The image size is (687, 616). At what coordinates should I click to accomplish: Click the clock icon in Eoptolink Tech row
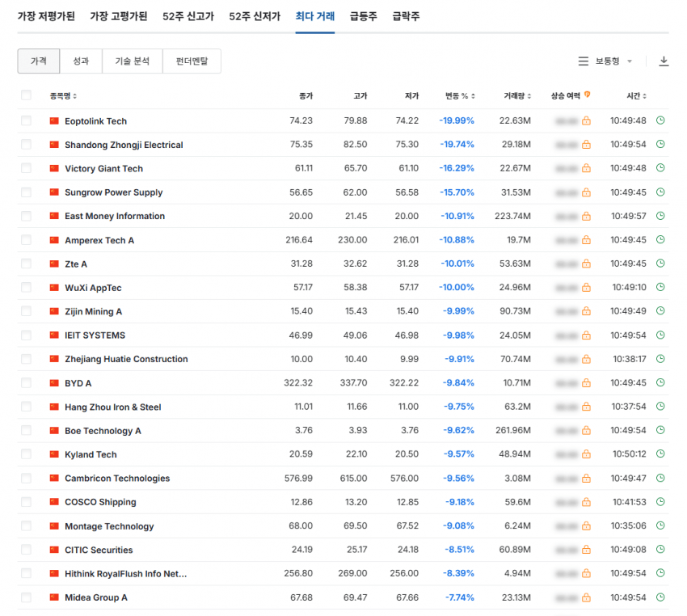[x=660, y=120]
